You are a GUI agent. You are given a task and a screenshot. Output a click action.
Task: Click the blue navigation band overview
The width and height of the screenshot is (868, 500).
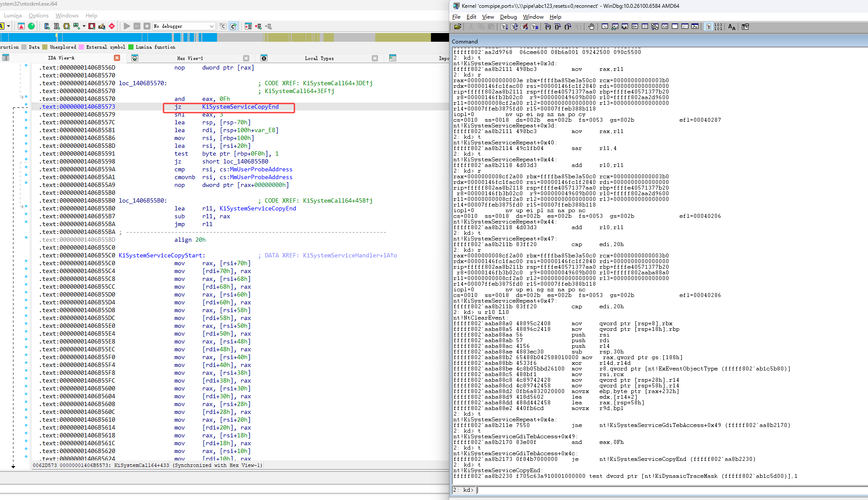(x=130, y=37)
